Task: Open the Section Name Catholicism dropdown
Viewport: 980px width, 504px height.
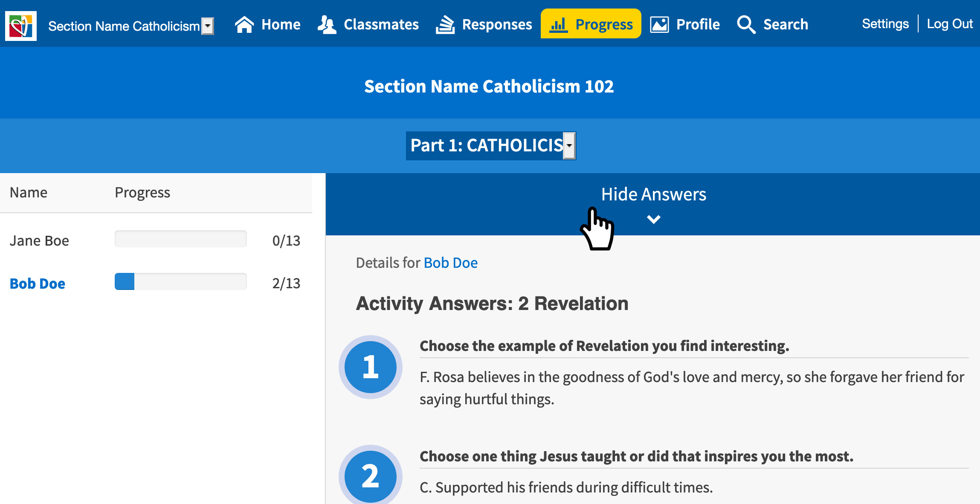Action: coord(131,26)
